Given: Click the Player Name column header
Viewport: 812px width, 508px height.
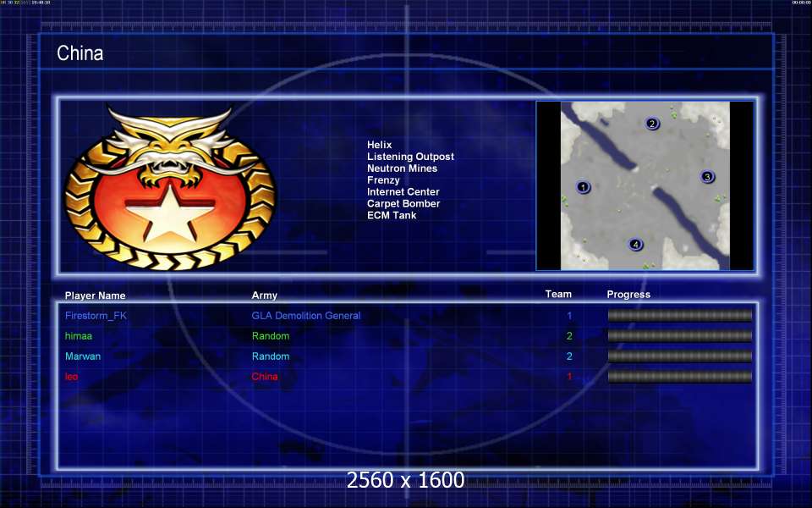Looking at the screenshot, I should tap(96, 295).
